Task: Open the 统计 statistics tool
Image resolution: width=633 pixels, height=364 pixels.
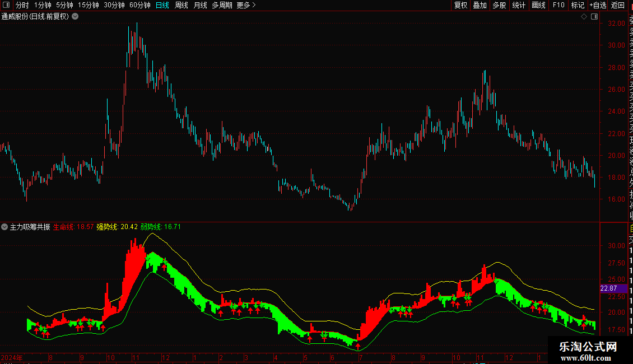Action: 519,5
